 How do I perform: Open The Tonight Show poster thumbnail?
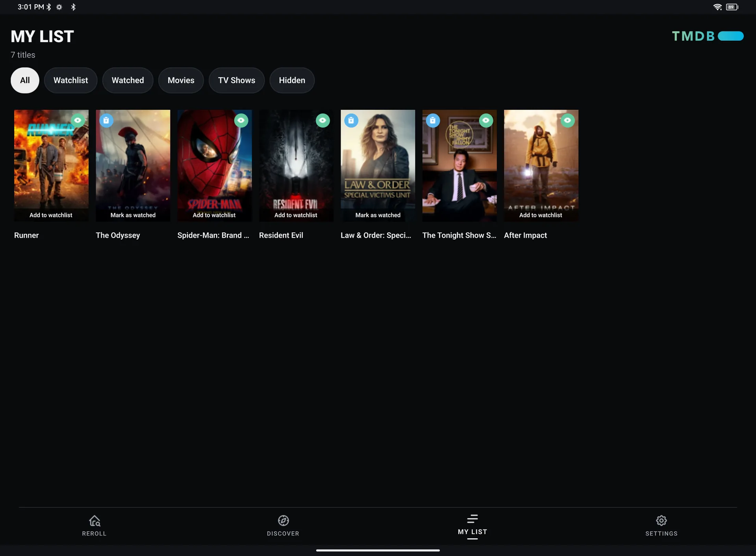click(x=460, y=165)
